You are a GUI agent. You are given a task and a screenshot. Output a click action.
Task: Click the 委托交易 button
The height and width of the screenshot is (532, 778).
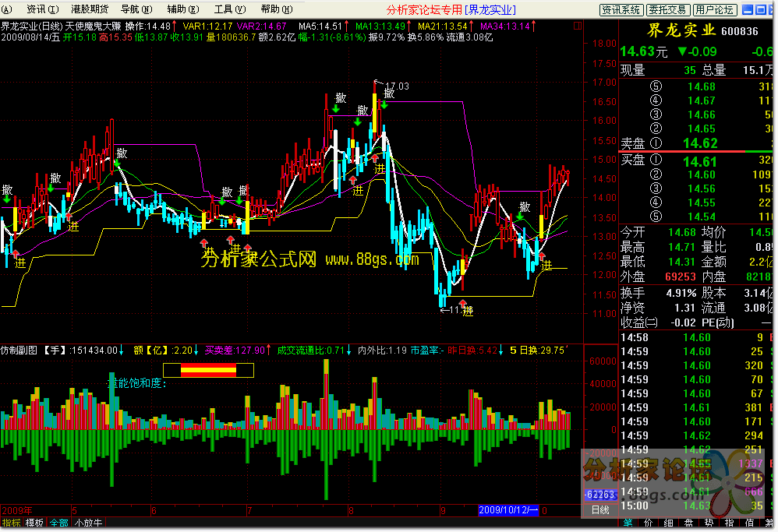(x=667, y=9)
